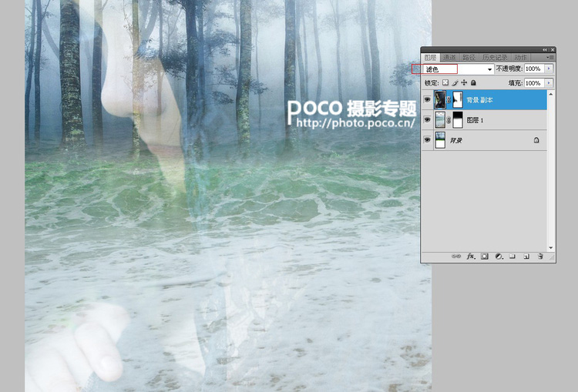Viewport: 578px width, 392px height.
Task: Expand the 填充 fill slider arrow
Action: (549, 82)
